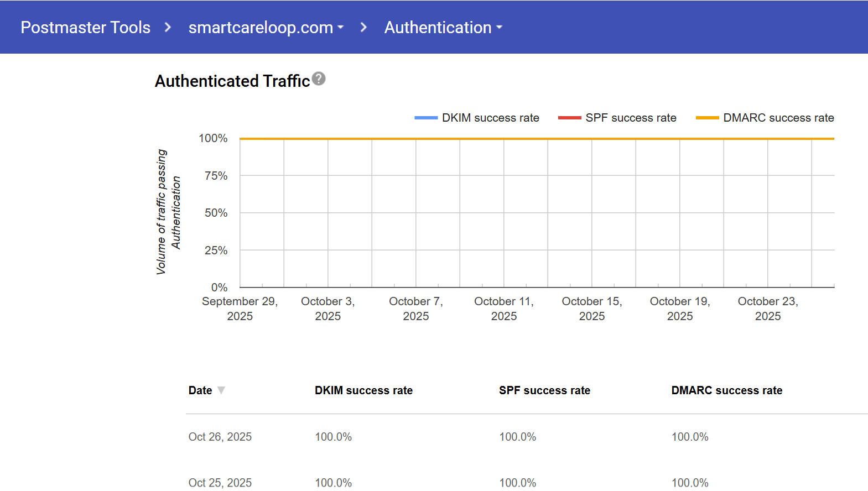The image size is (868, 491).
Task: Sort by SPF success rate column header
Action: click(544, 390)
